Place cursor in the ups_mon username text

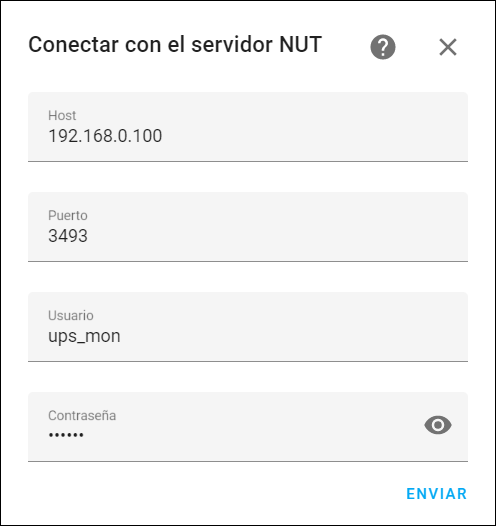(84, 336)
